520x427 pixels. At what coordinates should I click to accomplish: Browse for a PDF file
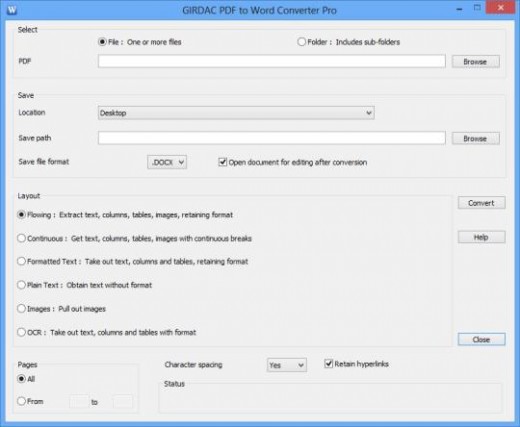click(476, 62)
